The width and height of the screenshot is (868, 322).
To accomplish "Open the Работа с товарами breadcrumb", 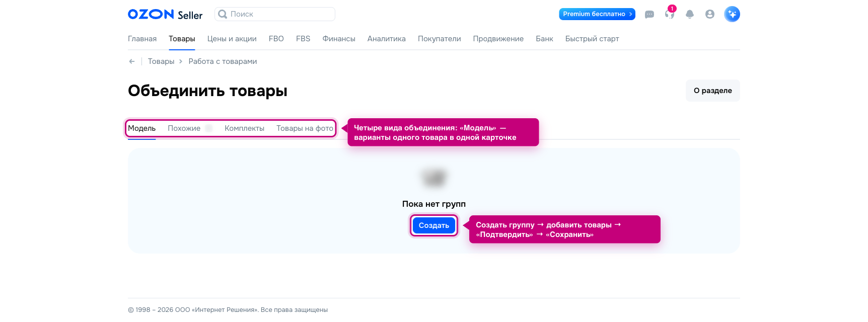I will coord(223,61).
